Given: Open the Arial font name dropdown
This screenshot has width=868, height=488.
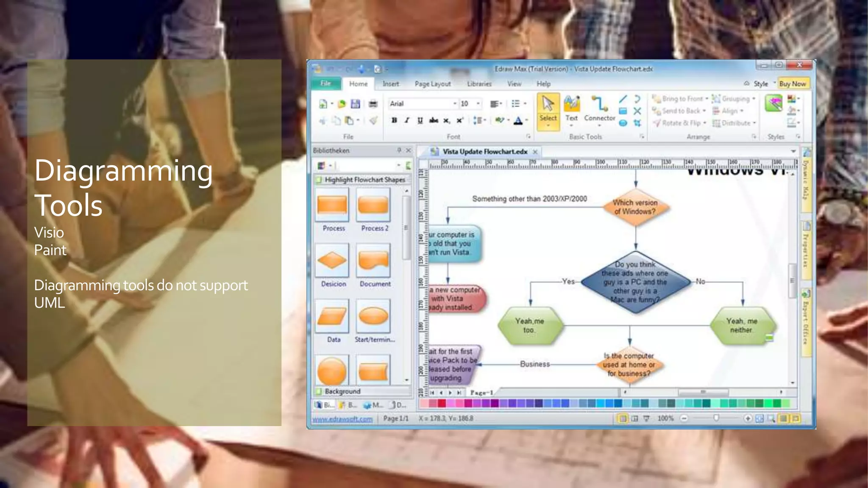Looking at the screenshot, I should [455, 104].
